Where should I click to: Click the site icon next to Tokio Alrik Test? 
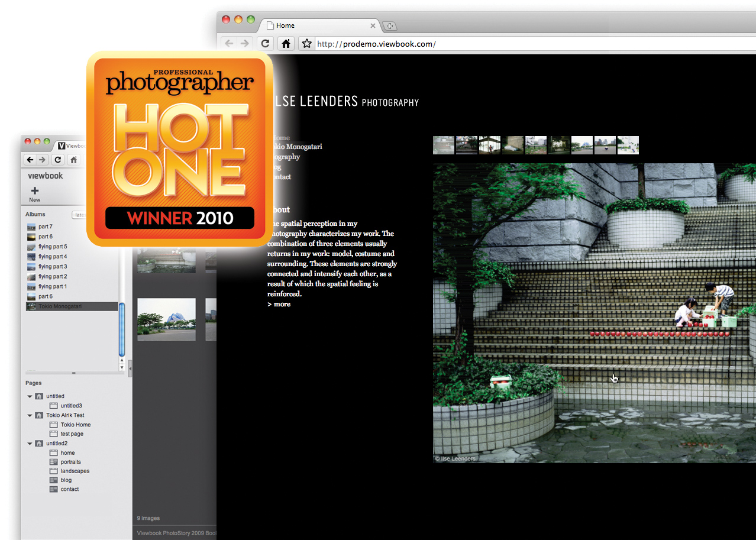click(x=40, y=415)
